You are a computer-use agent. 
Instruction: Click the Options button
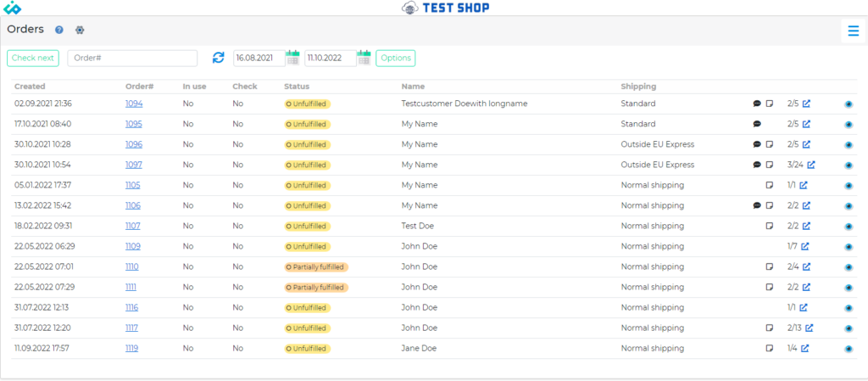tap(396, 59)
